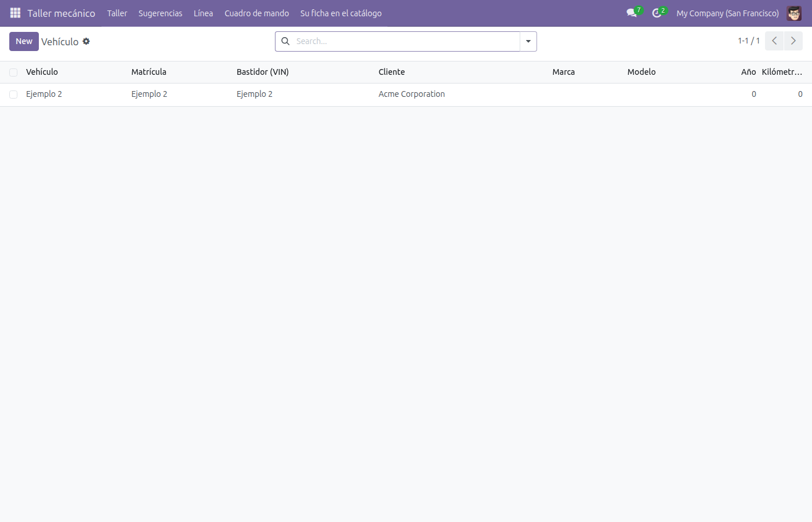Open the Taller menu
812x522 pixels.
tap(117, 13)
